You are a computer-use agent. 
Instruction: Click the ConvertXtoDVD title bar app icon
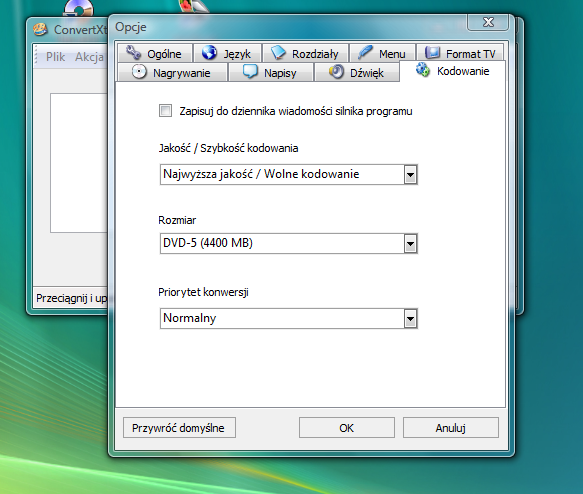pyautogui.click(x=40, y=29)
